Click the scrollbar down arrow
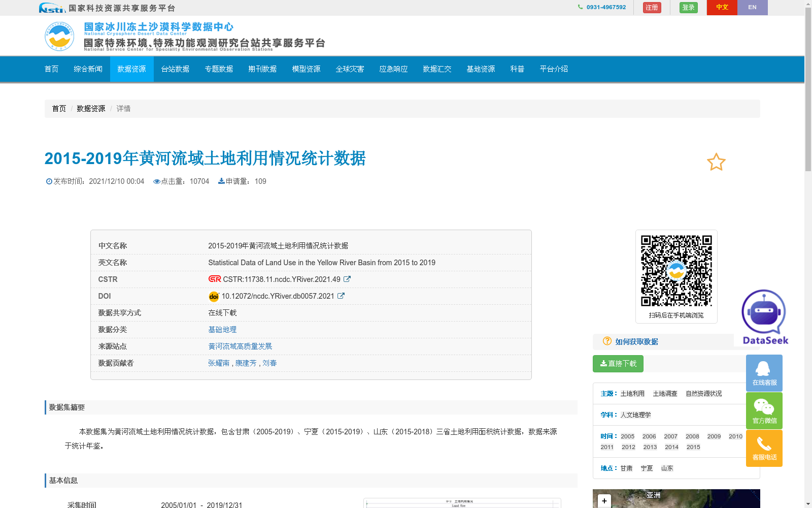 pos(808,504)
